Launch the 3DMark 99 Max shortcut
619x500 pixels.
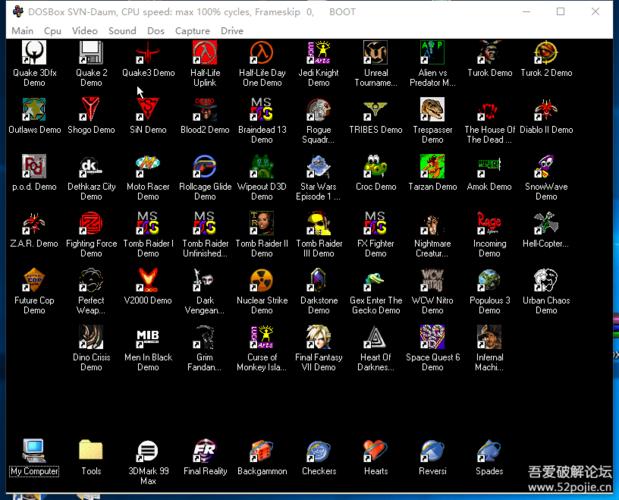(148, 451)
